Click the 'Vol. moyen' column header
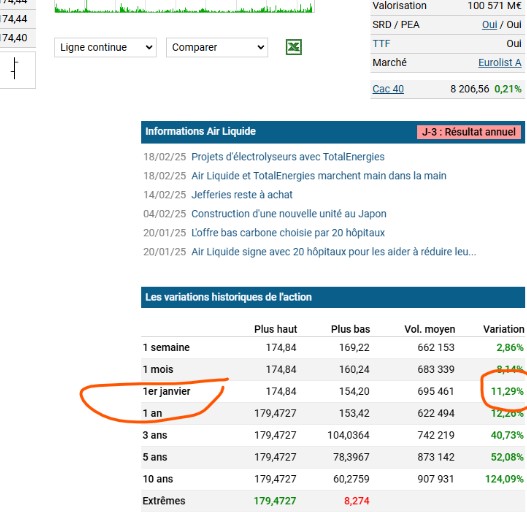Viewport: 527px width, 512px height. [430, 329]
